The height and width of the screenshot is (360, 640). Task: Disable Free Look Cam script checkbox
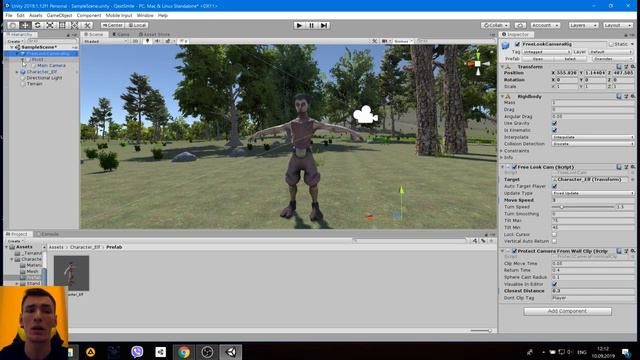pos(514,167)
